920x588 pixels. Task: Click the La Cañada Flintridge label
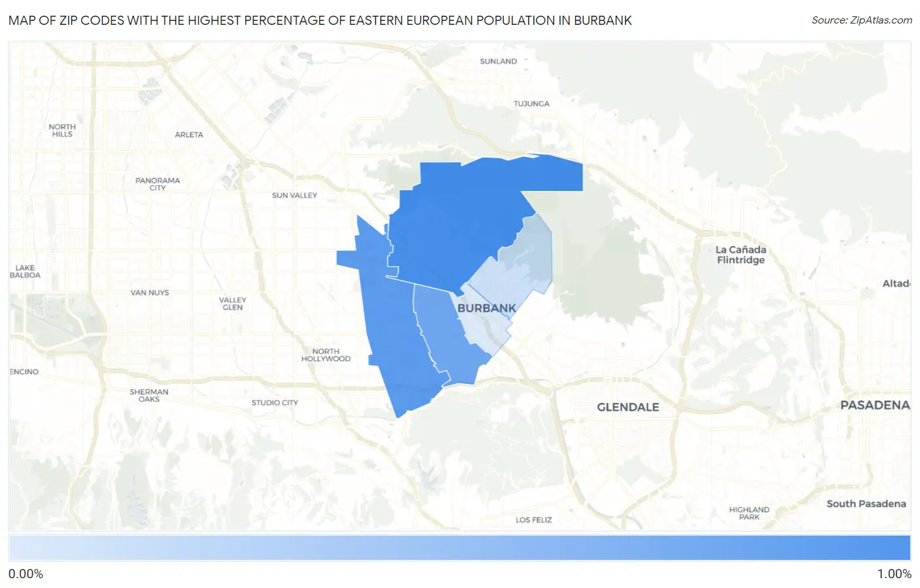click(x=741, y=255)
